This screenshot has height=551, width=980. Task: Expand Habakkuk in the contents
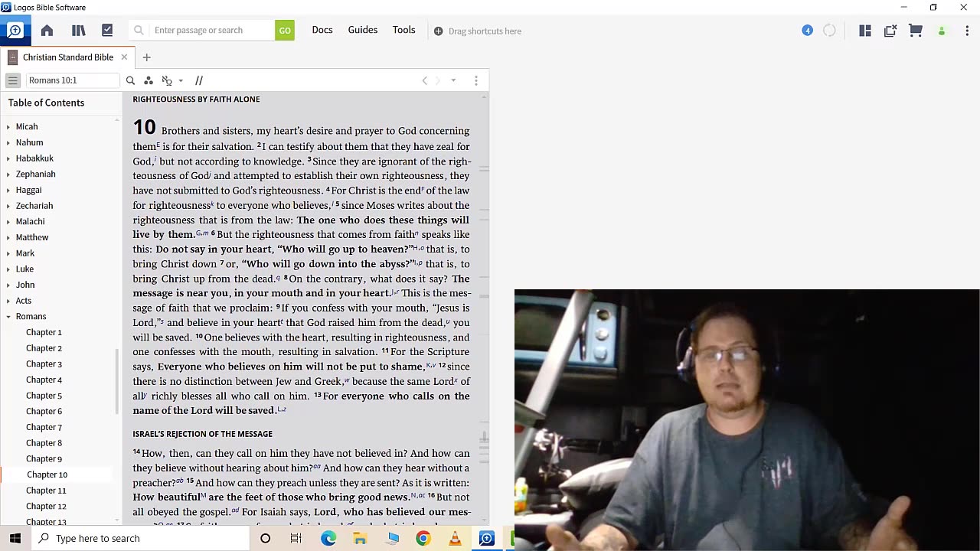tap(8, 158)
